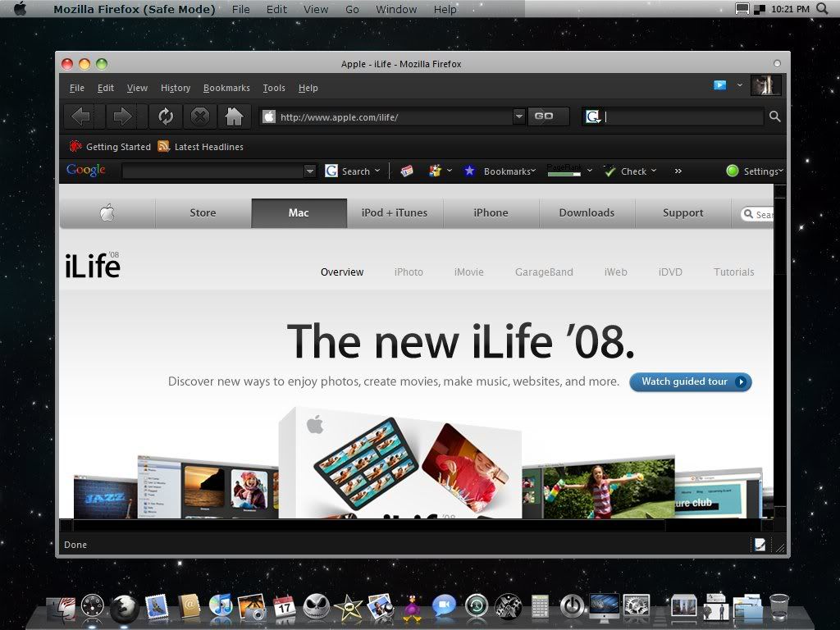Open the Firefox Bookmarks menu
Screen dimensions: 840x630
(x=226, y=88)
